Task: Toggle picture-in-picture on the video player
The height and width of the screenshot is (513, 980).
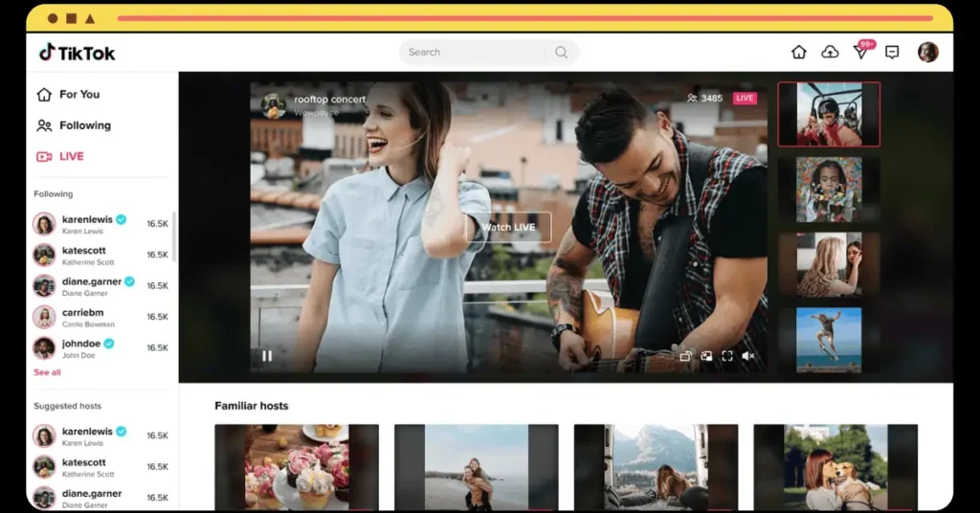Action: click(706, 355)
